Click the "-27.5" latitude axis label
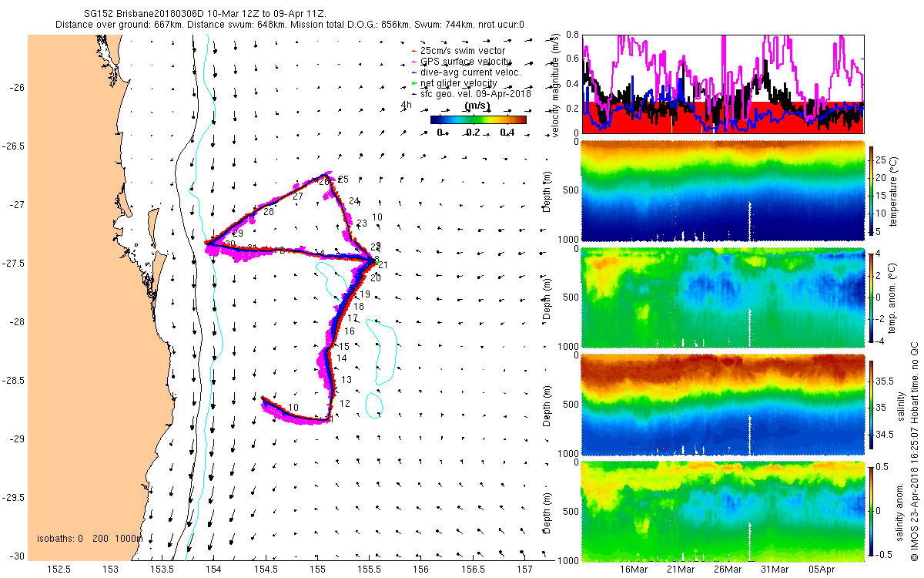Image resolution: width=924 pixels, height=578 pixels. 13,264
